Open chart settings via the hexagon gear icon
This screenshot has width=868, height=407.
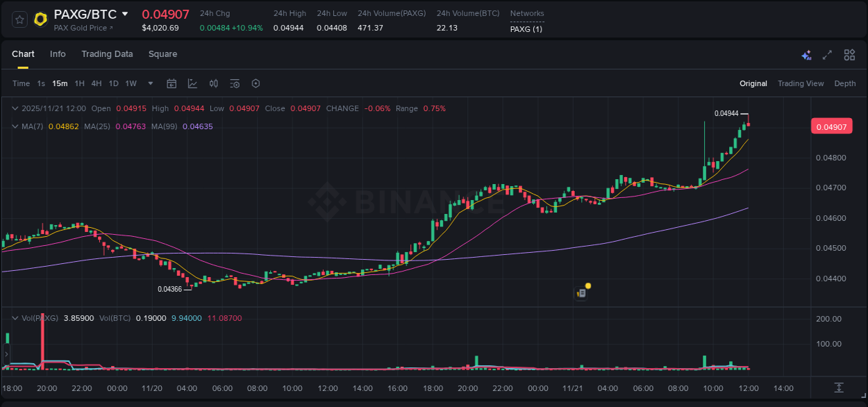tap(256, 83)
